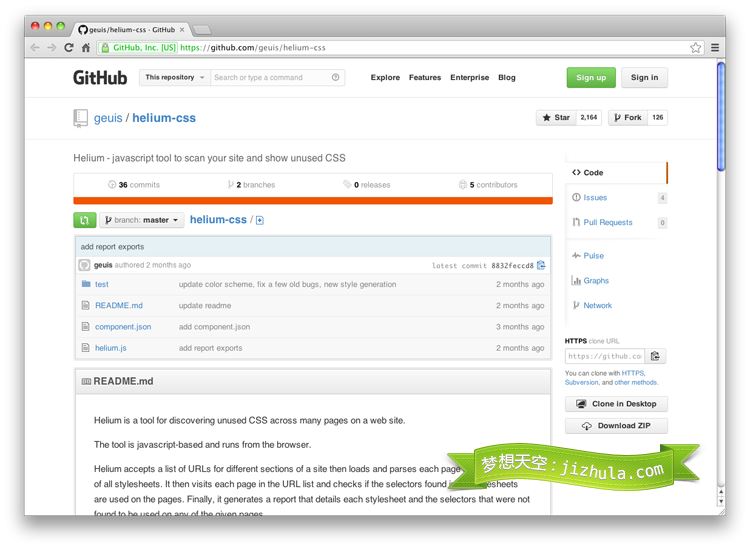The height and width of the screenshot is (549, 750).
Task: Open the geuis commit author link
Action: (103, 265)
